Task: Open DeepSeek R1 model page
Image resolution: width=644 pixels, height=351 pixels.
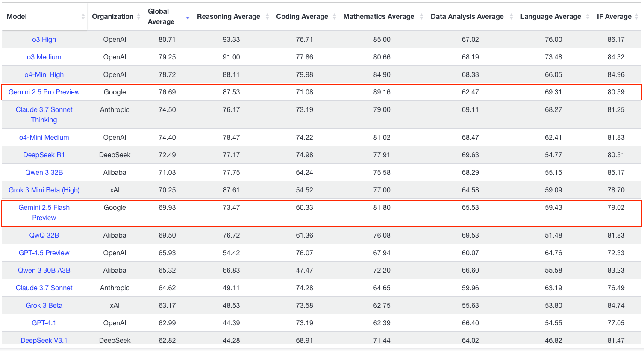Action: (x=44, y=155)
